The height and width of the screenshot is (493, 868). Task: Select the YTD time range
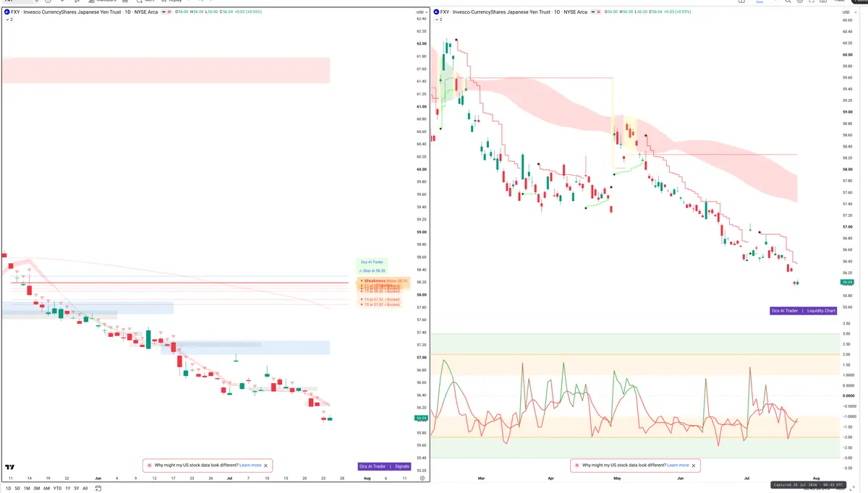tap(57, 488)
